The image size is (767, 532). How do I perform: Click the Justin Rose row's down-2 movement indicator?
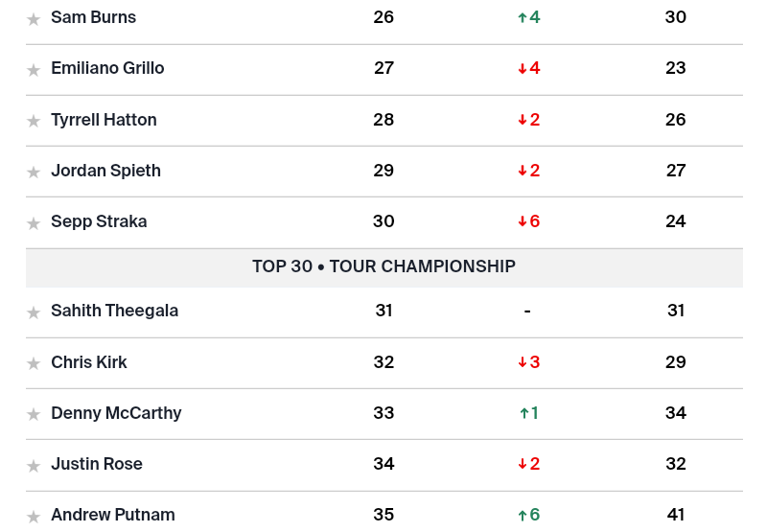coord(528,464)
